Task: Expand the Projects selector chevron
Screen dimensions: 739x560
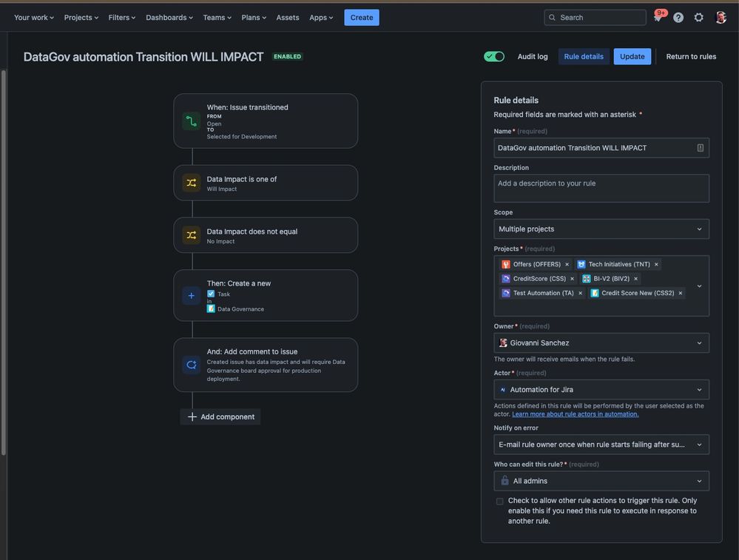Action: pyautogui.click(x=699, y=286)
